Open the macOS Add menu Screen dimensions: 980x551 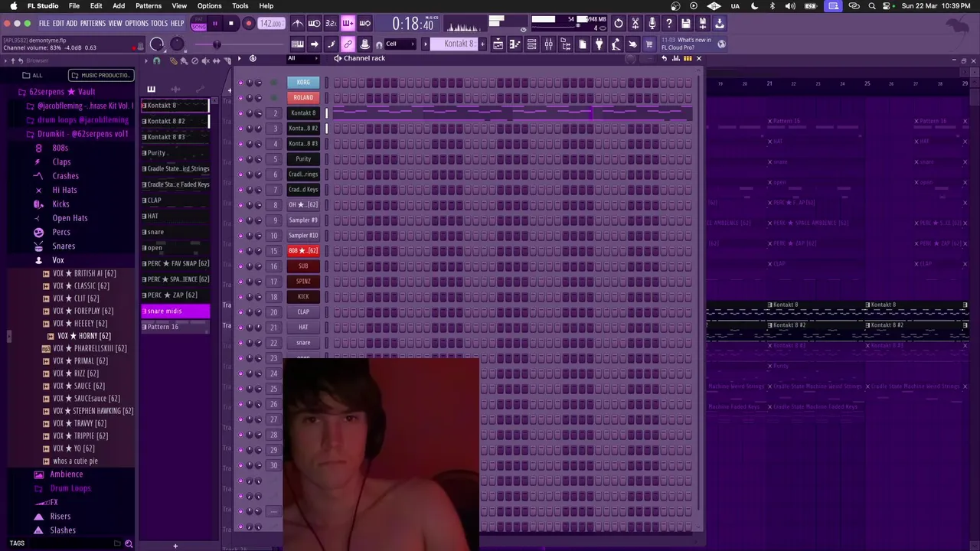click(x=119, y=6)
